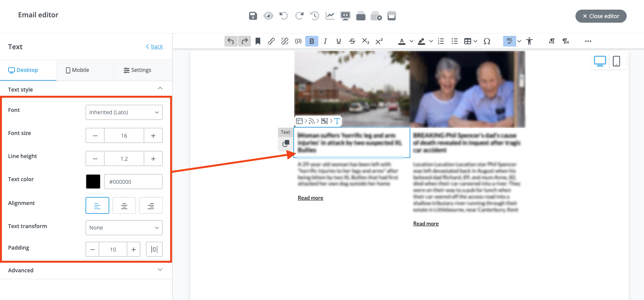Click the save icon in top toolbar
The image size is (644, 300).
(253, 16)
